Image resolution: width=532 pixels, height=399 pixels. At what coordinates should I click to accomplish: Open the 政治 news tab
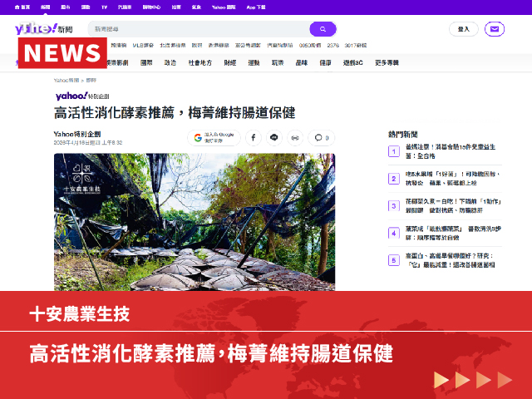170,62
